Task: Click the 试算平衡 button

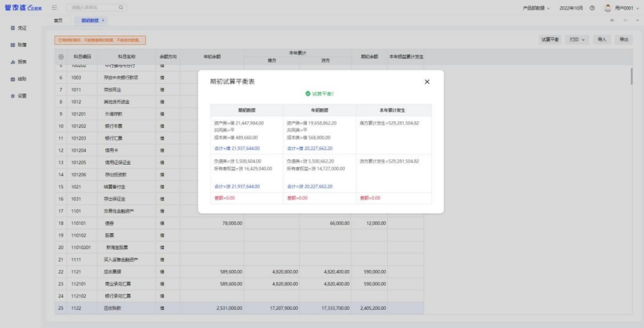Action: point(550,40)
